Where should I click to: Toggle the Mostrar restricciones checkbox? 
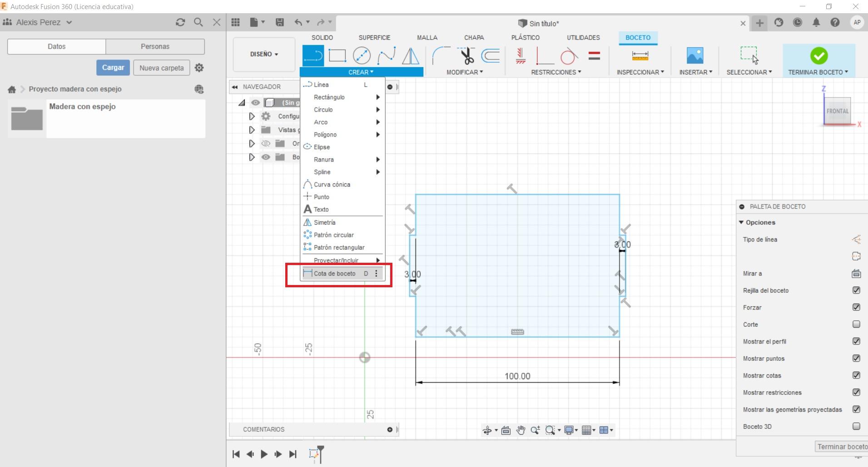pos(856,393)
